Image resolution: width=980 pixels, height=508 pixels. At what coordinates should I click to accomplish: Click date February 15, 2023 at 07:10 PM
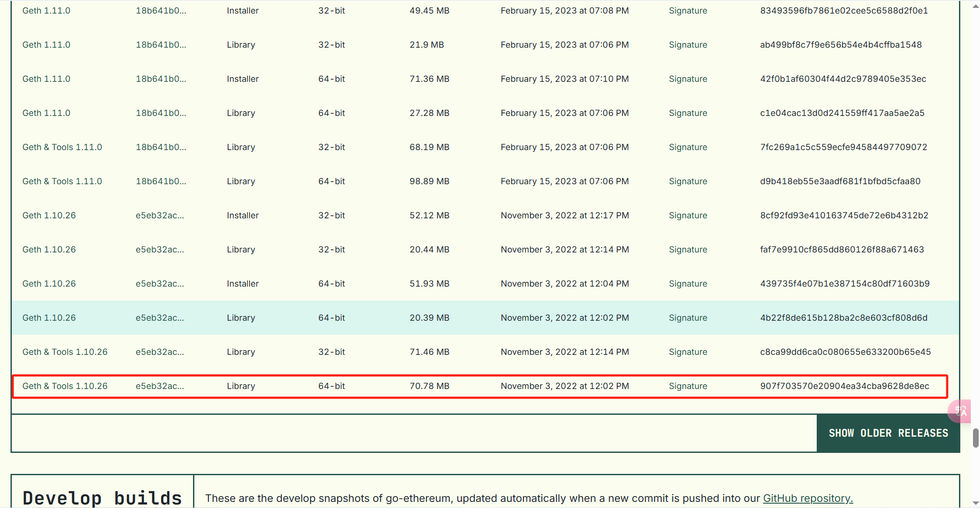click(x=565, y=79)
